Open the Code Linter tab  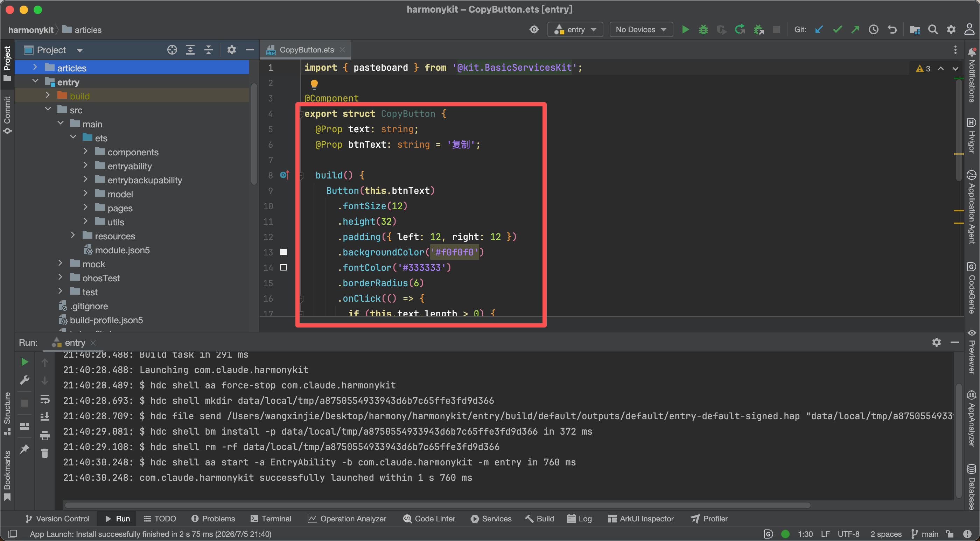point(429,519)
